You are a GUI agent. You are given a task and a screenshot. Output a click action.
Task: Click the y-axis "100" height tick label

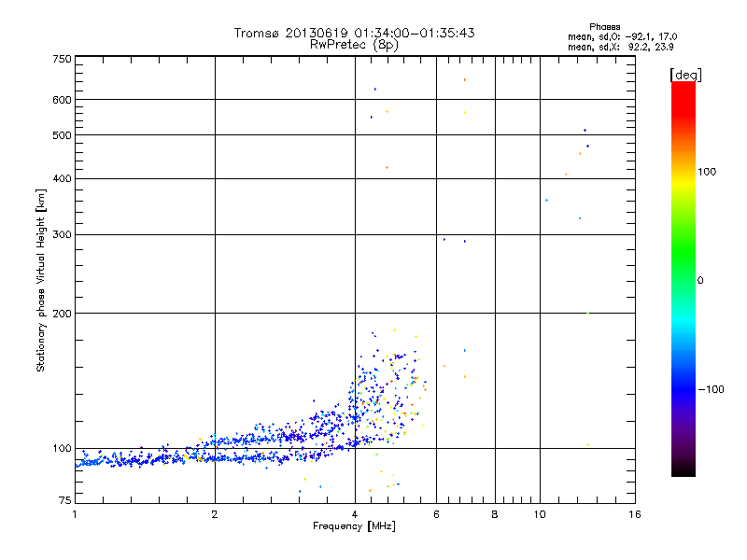(x=62, y=449)
